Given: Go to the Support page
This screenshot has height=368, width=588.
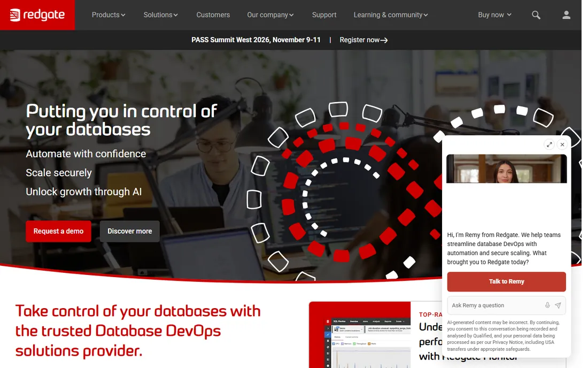Looking at the screenshot, I should click(324, 15).
